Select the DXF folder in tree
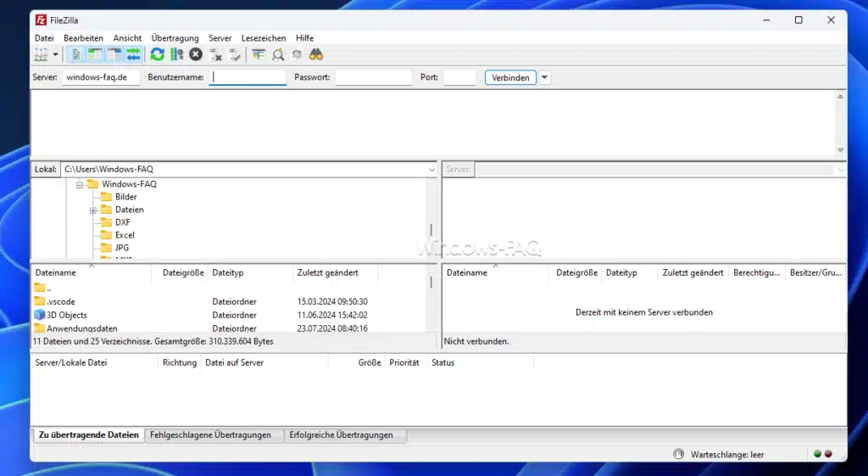This screenshot has width=868, height=476. pos(122,222)
